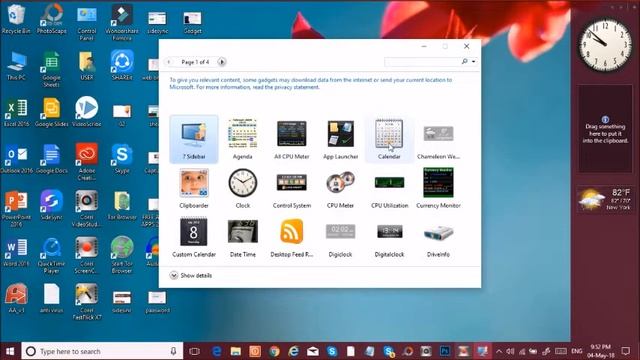Select the Digiclock gadget
The image size is (640, 360).
[x=340, y=237]
